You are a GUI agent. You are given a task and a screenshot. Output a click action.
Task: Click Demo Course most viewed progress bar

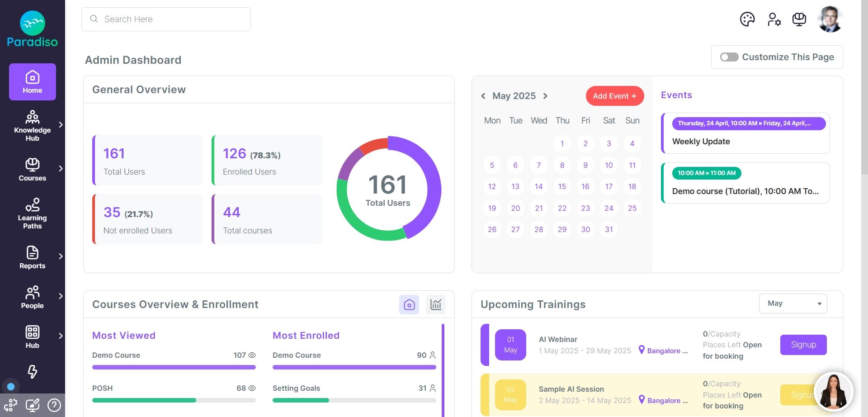pos(174,367)
